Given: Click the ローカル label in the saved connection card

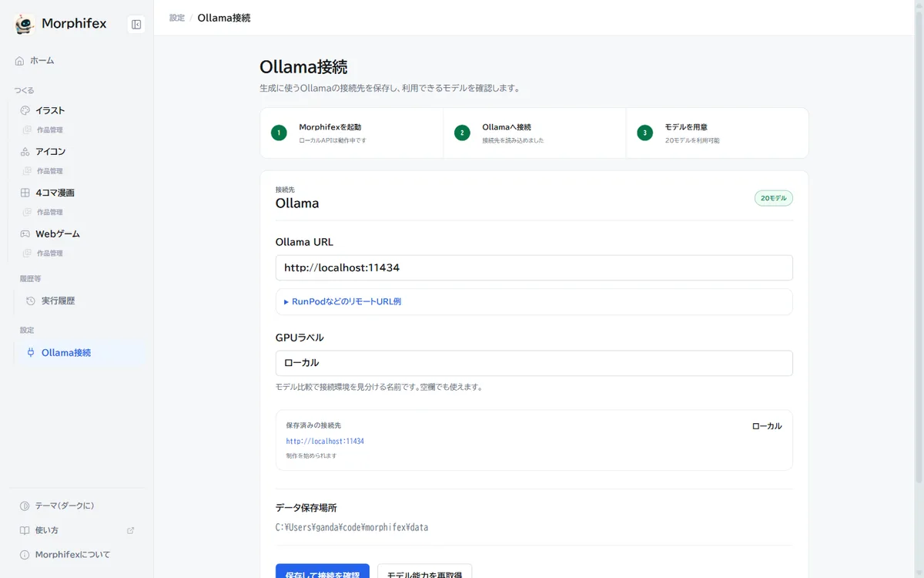Looking at the screenshot, I should click(x=767, y=426).
